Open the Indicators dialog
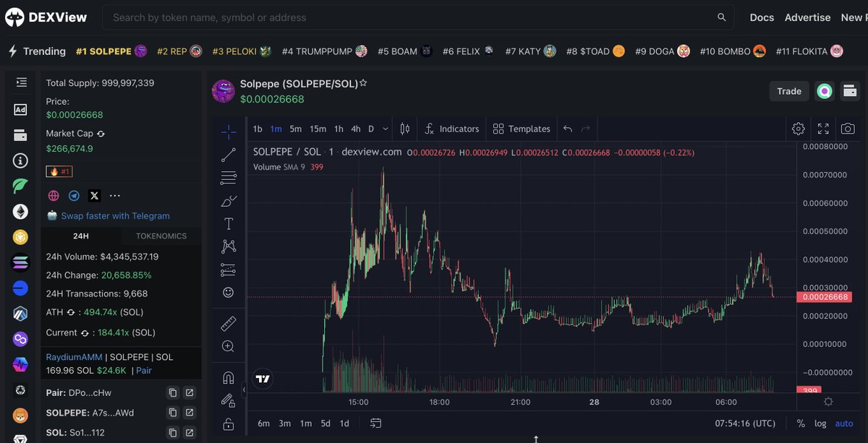 click(452, 129)
